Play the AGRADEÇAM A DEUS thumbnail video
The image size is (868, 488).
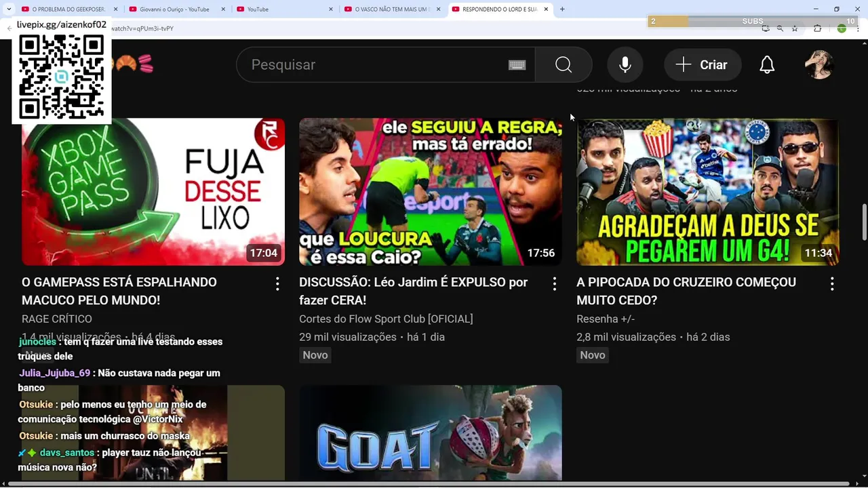708,192
